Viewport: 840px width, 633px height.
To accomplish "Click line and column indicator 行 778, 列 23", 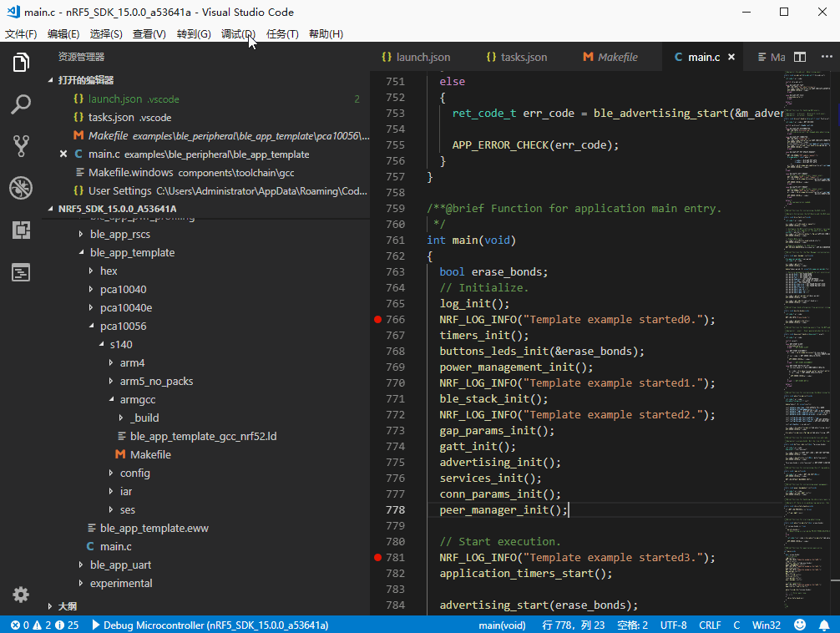I will tap(573, 625).
